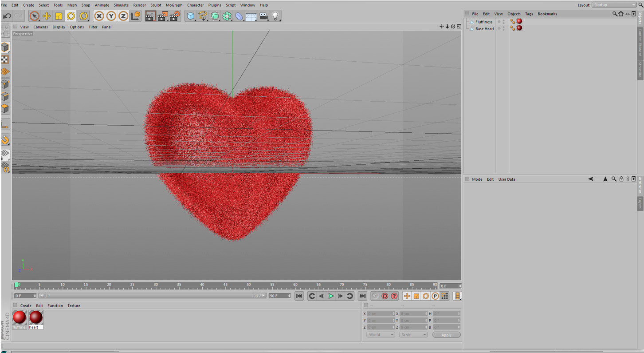
Task: Select Base Heart in Object Manager
Action: (484, 29)
